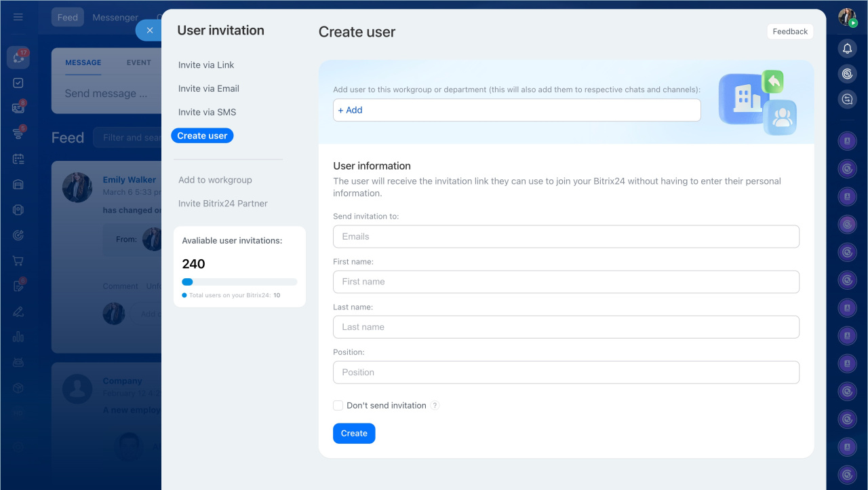Click the notifications bell icon
868x490 pixels.
[x=847, y=49]
